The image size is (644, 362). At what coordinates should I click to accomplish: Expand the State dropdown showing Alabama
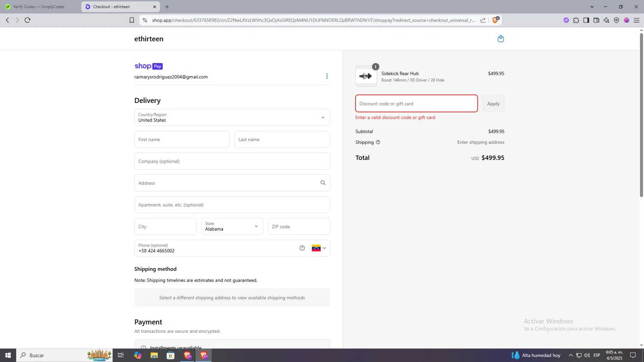point(232,226)
